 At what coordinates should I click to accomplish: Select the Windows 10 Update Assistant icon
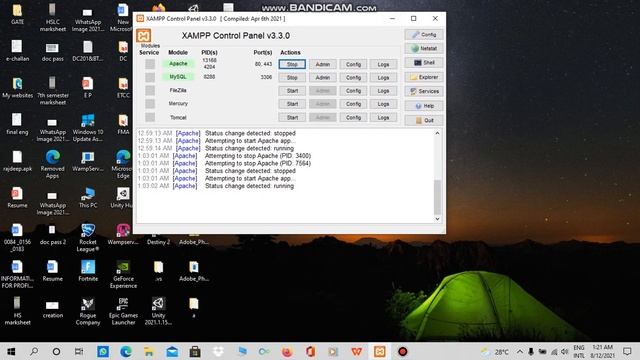point(88,127)
